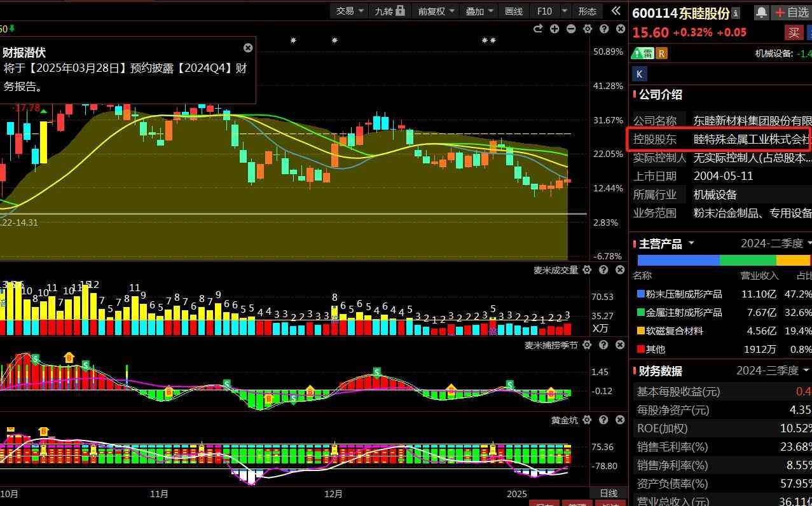Open the 交易 dropdown menu
This screenshot has width=812, height=506.
[x=350, y=11]
